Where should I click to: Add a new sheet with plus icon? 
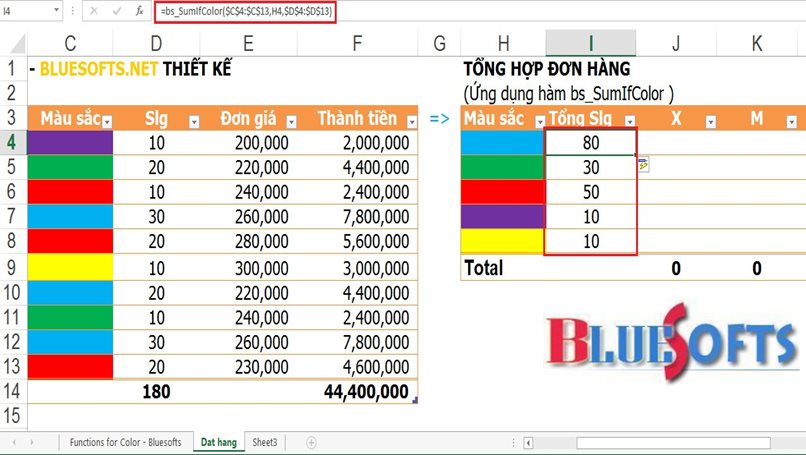pyautogui.click(x=311, y=442)
